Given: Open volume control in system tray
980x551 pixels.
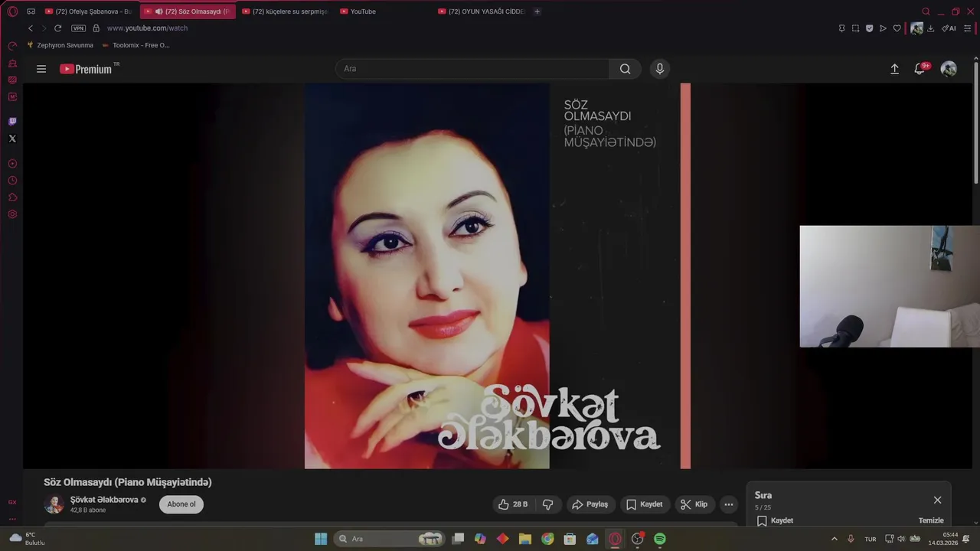Looking at the screenshot, I should pos(901,539).
